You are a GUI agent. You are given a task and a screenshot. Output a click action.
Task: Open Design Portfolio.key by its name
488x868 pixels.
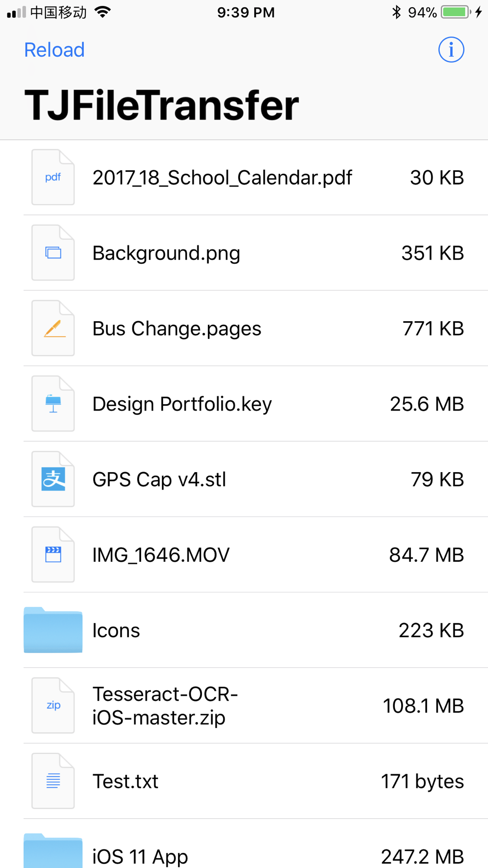point(182,404)
